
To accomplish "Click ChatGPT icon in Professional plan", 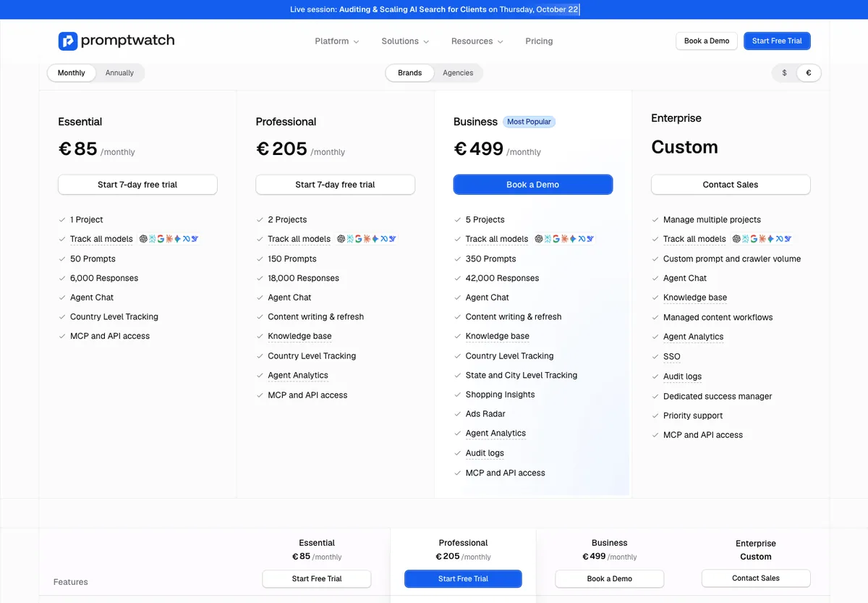I will pyautogui.click(x=341, y=239).
